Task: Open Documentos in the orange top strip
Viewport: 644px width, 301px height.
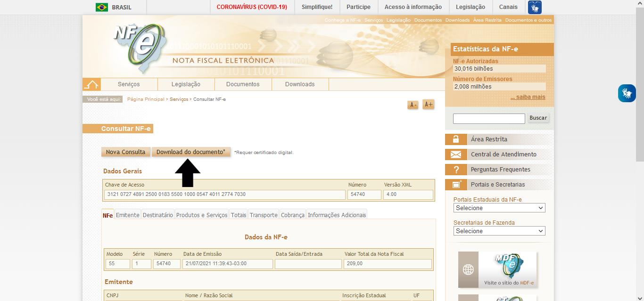Action: click(428, 20)
